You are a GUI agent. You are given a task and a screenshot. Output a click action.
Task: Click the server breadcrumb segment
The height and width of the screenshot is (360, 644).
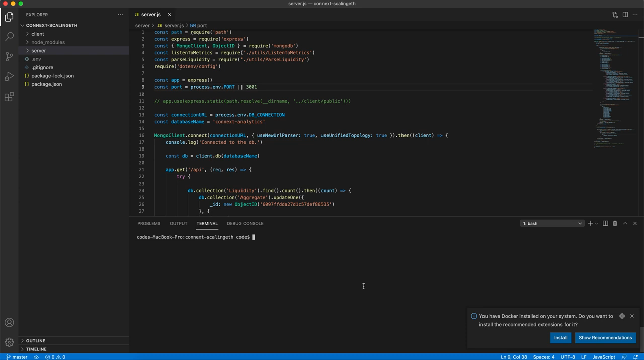point(142,25)
